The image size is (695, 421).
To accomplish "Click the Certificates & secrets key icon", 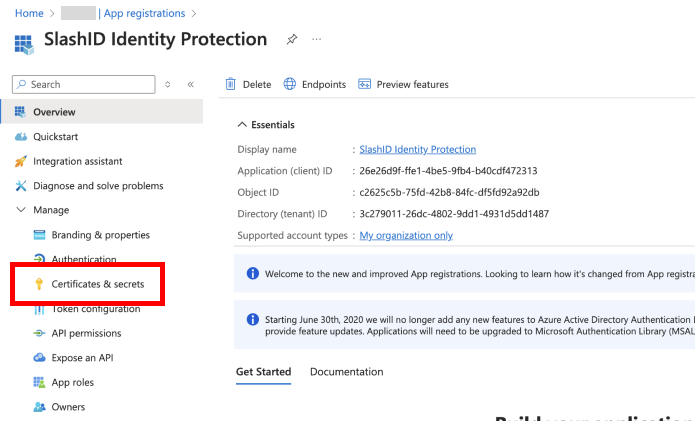I will coord(40,284).
